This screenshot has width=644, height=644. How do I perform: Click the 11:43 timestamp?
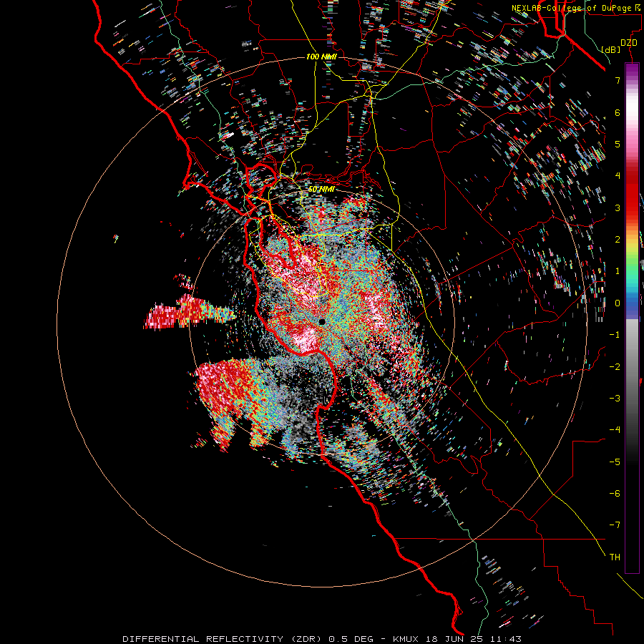(505, 639)
